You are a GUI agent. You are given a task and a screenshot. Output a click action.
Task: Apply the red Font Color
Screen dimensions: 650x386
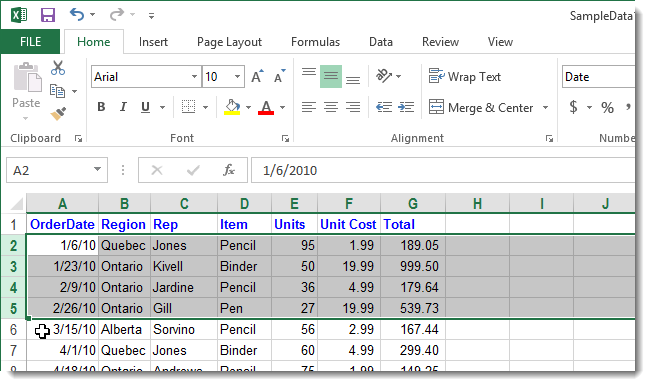(x=266, y=107)
